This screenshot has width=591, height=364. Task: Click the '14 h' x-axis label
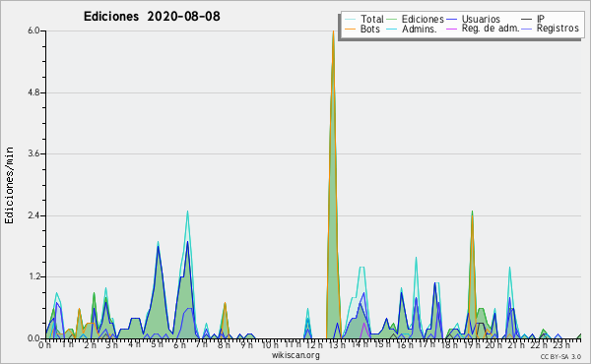pyautogui.click(x=360, y=344)
